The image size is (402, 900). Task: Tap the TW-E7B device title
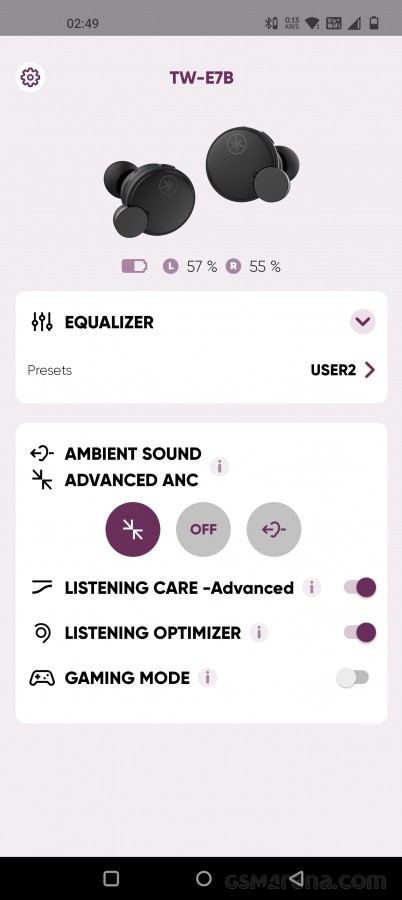click(x=202, y=77)
